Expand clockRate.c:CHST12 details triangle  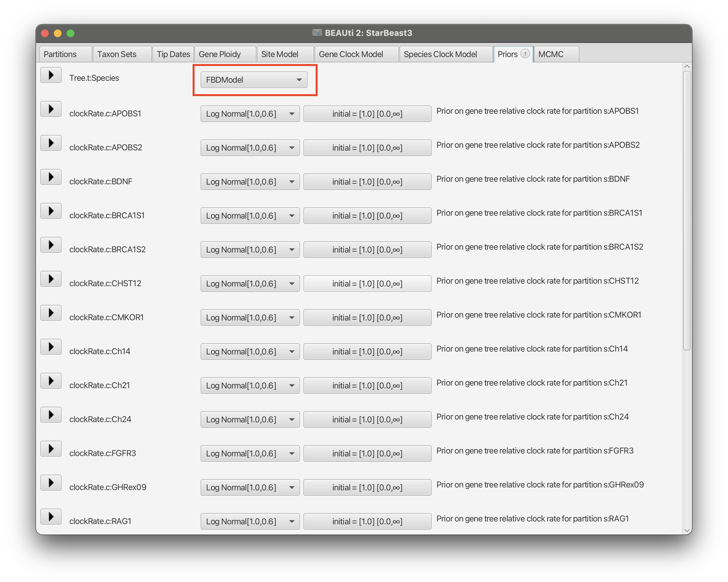(51, 279)
